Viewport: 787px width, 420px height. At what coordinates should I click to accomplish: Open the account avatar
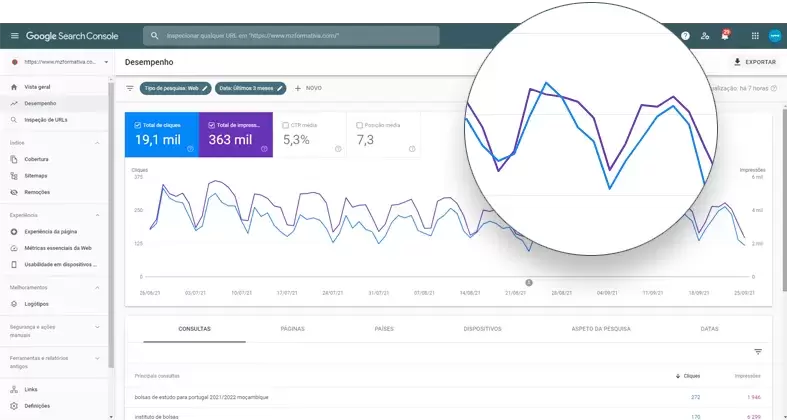[x=775, y=36]
